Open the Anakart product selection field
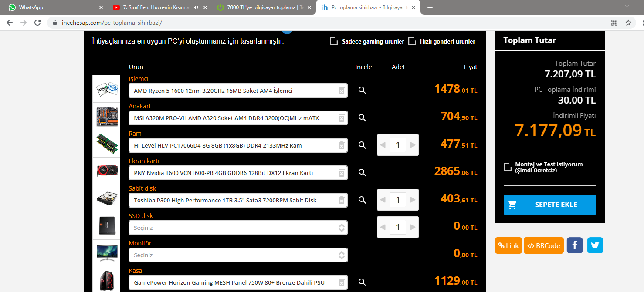Screen dimensions: 644x292 click(238, 118)
